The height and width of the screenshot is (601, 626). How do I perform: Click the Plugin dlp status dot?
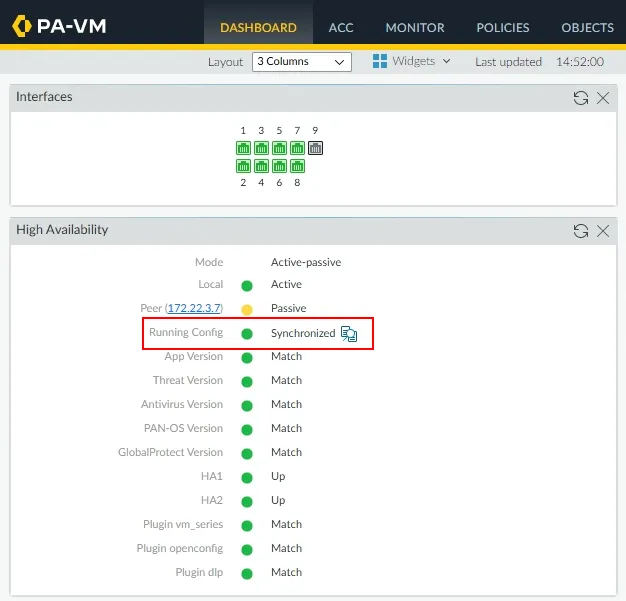247,574
